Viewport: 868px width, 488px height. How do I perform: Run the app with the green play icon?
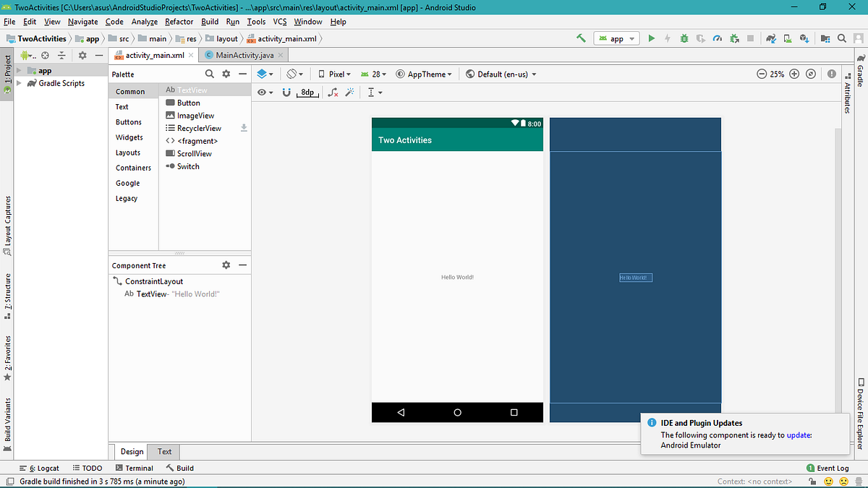coord(652,38)
